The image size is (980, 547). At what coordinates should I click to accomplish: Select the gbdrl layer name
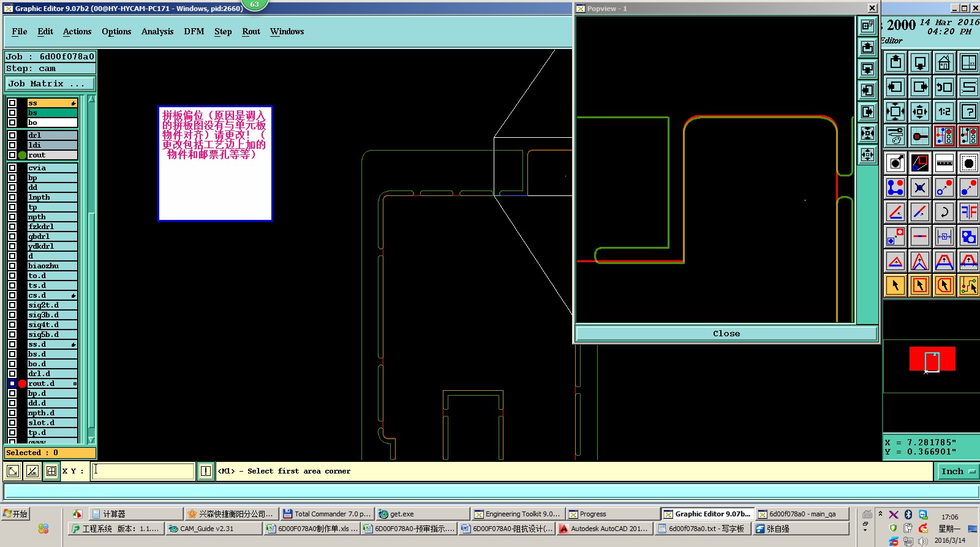[53, 236]
